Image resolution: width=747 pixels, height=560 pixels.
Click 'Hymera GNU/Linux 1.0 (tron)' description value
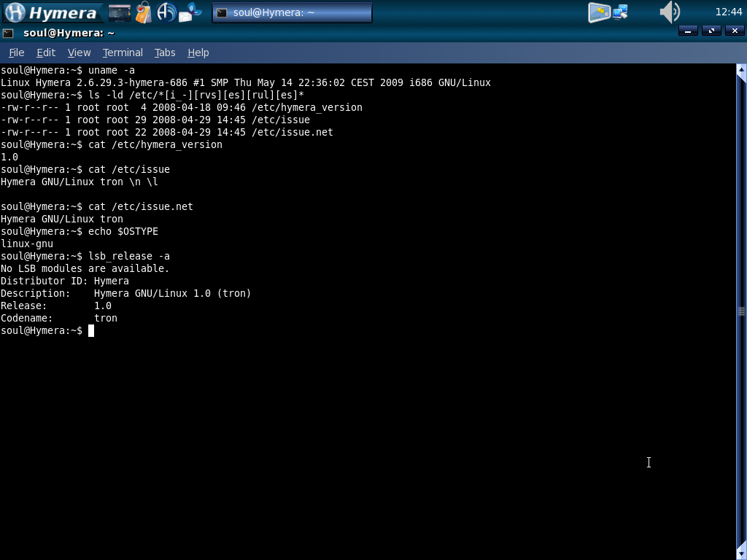172,293
